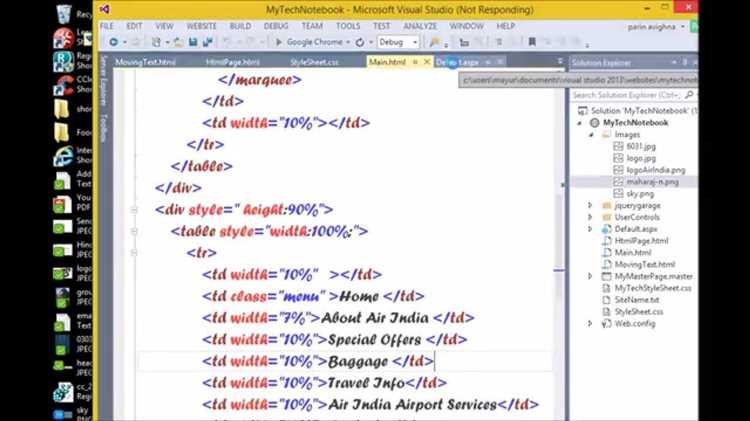Open the WEBSITE menu

[x=201, y=26]
